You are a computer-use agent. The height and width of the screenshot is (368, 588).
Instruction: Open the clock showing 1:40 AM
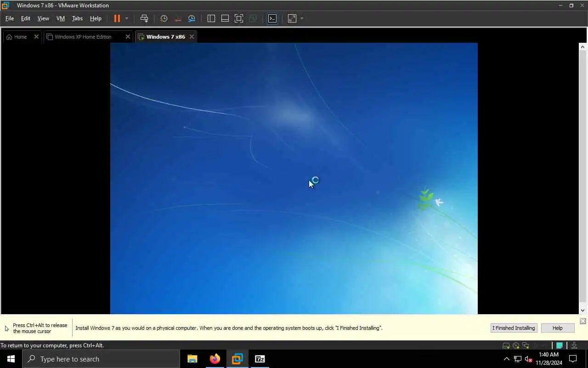click(549, 359)
